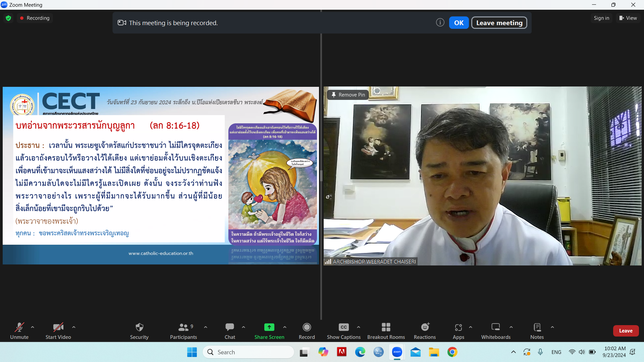Viewport: 644px width, 362px height.
Task: Click OK on recording notice
Action: pyautogui.click(x=459, y=23)
